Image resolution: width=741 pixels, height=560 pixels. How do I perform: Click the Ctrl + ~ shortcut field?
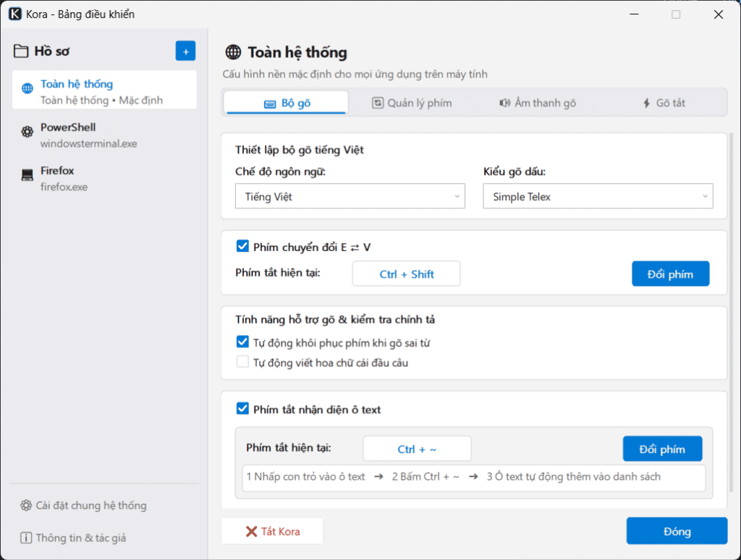click(x=417, y=449)
